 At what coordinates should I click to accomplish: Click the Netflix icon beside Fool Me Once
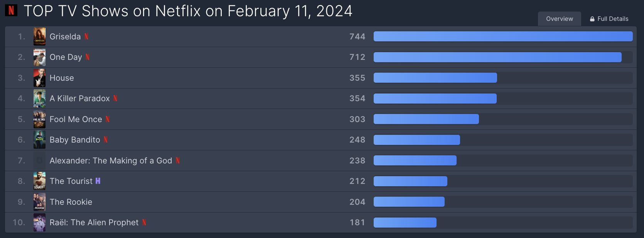108,119
